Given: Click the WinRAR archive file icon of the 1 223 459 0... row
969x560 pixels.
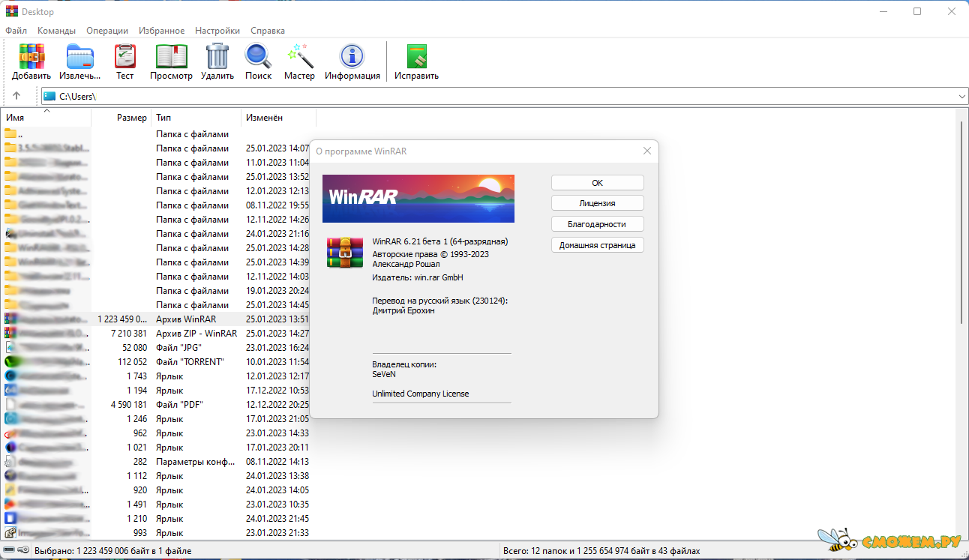Looking at the screenshot, I should click(x=10, y=319).
